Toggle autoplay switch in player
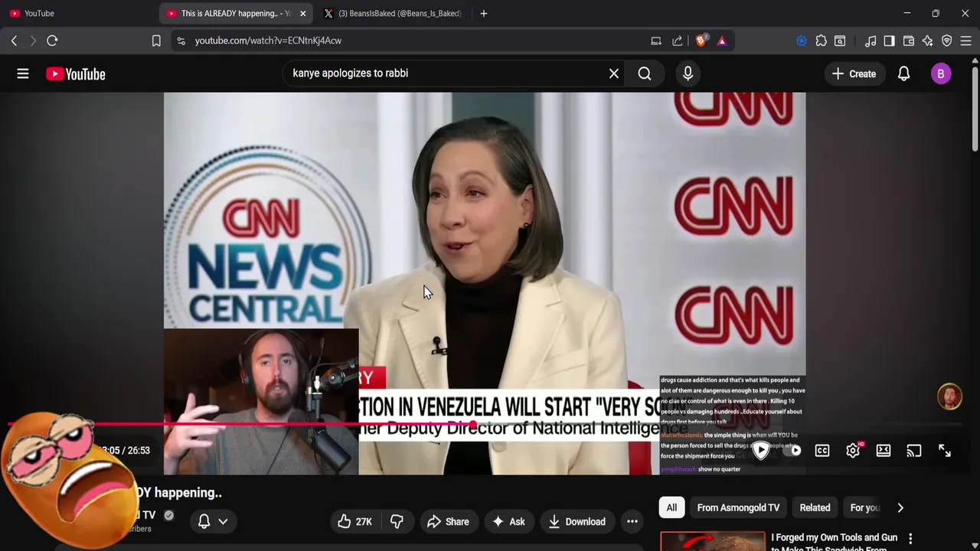This screenshot has width=980, height=551. 792,451
